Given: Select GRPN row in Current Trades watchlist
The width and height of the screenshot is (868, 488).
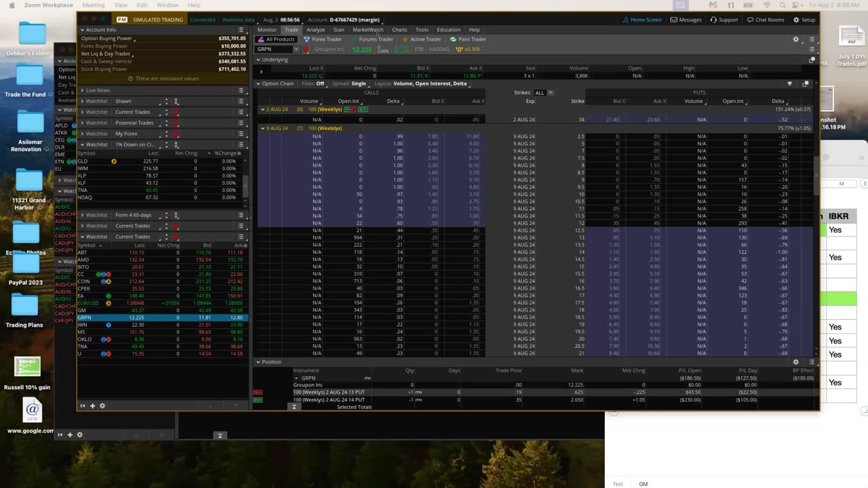Looking at the screenshot, I should [x=162, y=317].
